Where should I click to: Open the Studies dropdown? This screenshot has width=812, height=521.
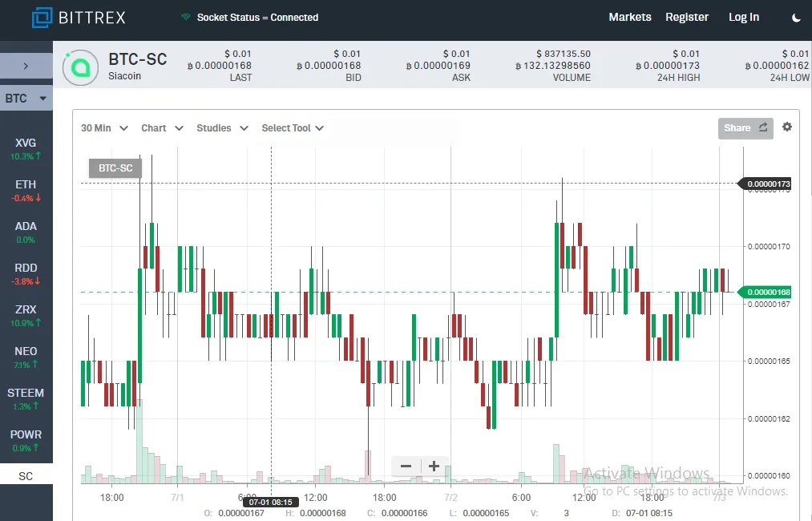pyautogui.click(x=222, y=128)
